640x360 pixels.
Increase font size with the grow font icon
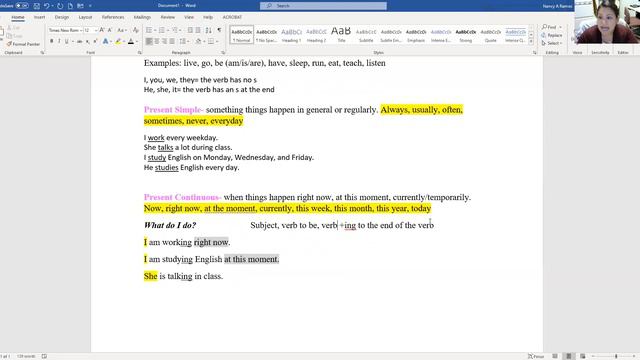tap(102, 30)
